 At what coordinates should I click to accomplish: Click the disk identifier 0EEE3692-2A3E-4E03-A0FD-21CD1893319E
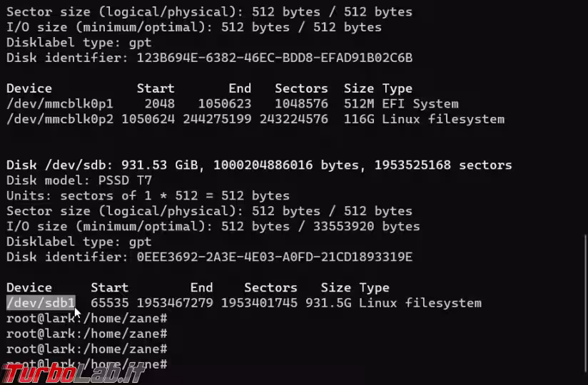[x=275, y=257]
